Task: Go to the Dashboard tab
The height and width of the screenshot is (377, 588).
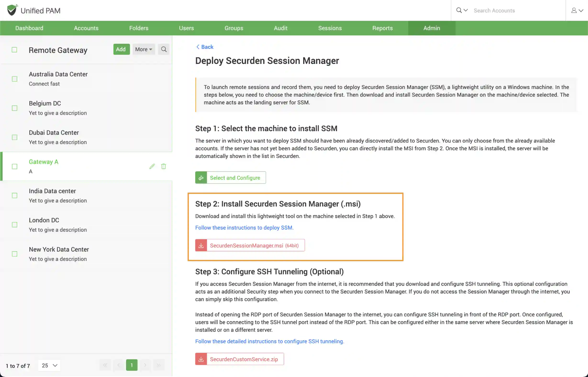Action: [x=29, y=28]
